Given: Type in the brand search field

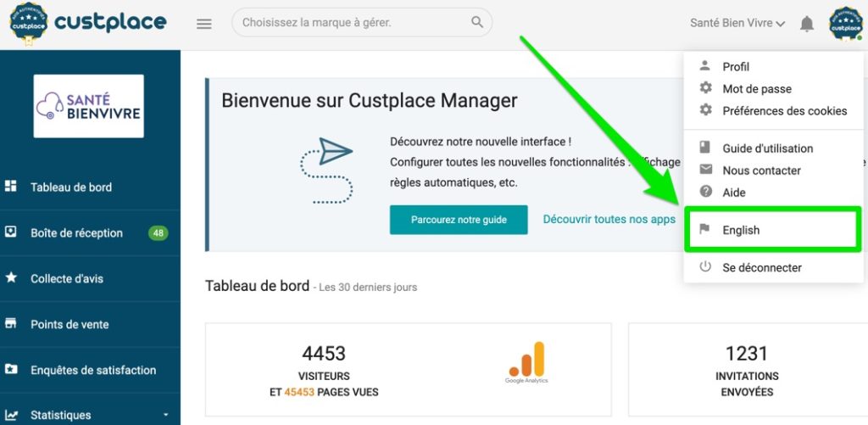Looking at the screenshot, I should point(352,22).
